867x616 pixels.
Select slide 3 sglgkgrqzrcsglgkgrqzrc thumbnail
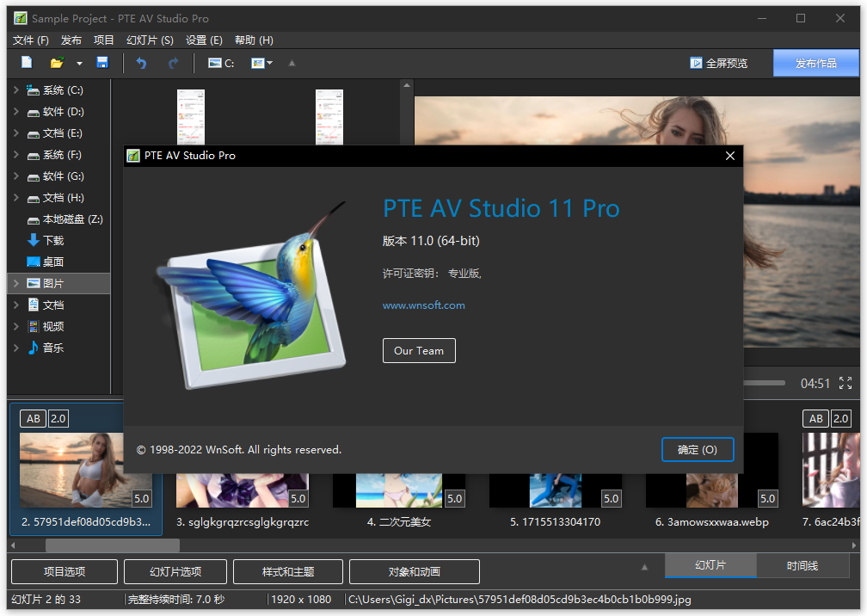243,490
